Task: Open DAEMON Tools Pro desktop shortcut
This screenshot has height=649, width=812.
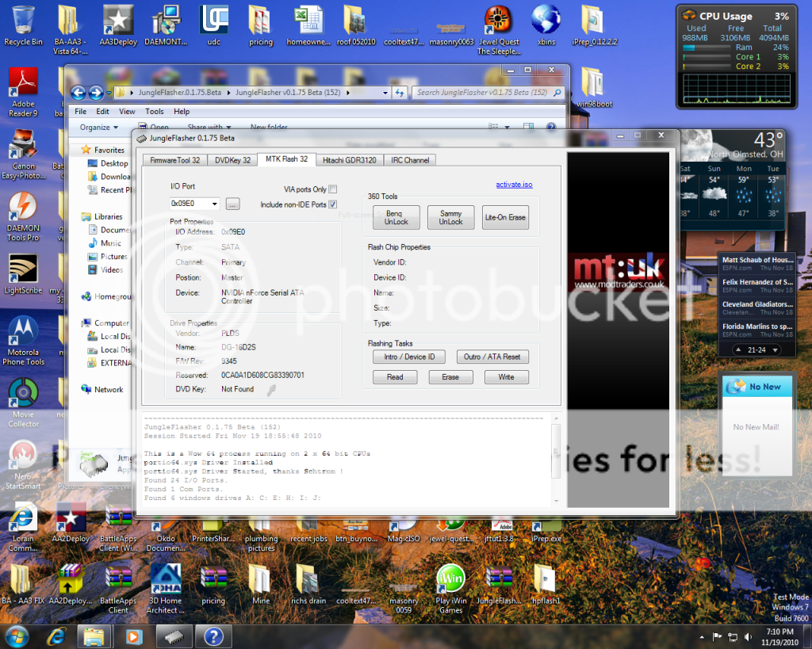Action: [x=23, y=216]
